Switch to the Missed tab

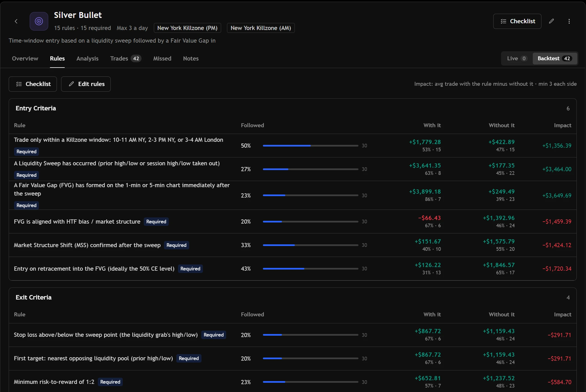pos(162,58)
